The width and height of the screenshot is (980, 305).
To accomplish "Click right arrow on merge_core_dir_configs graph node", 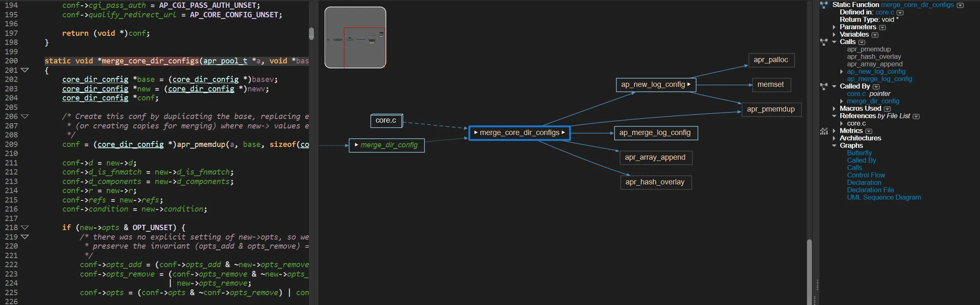I will pos(563,133).
